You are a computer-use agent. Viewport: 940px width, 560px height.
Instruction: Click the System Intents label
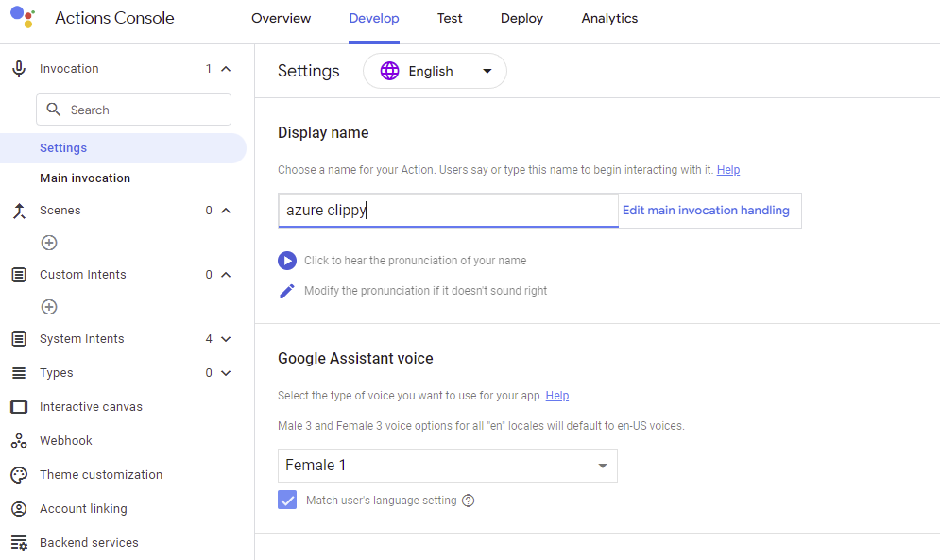click(81, 339)
